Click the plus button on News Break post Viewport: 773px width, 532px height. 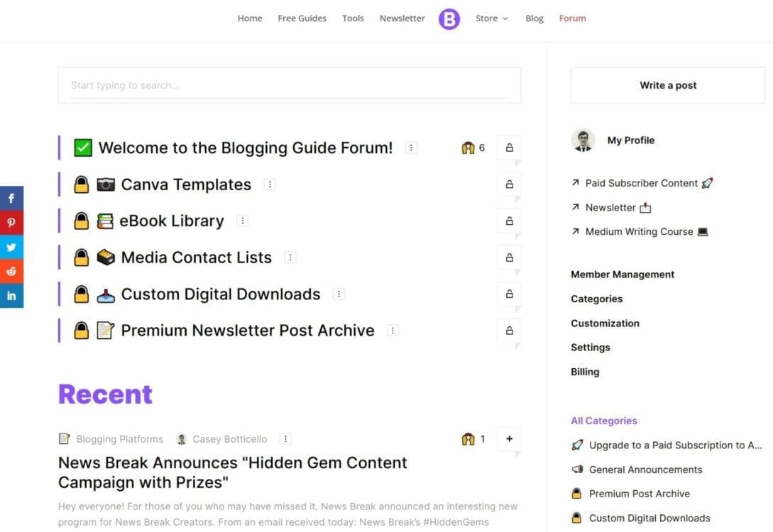click(x=509, y=438)
